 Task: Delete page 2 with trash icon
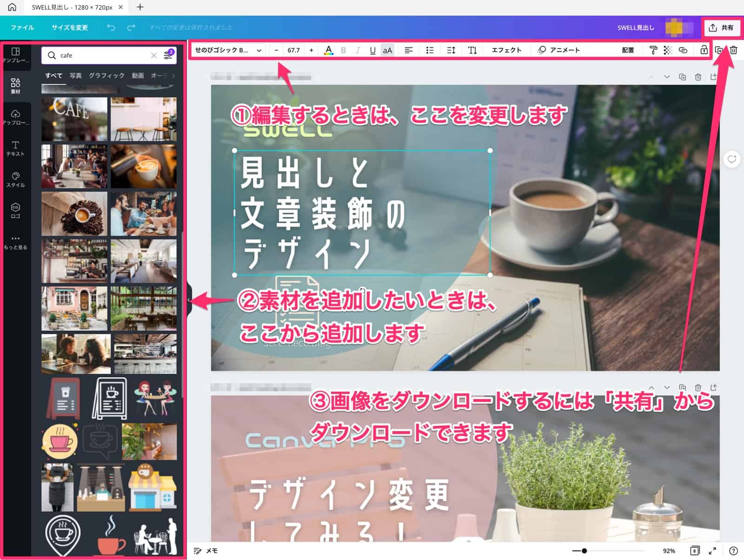pos(698,387)
